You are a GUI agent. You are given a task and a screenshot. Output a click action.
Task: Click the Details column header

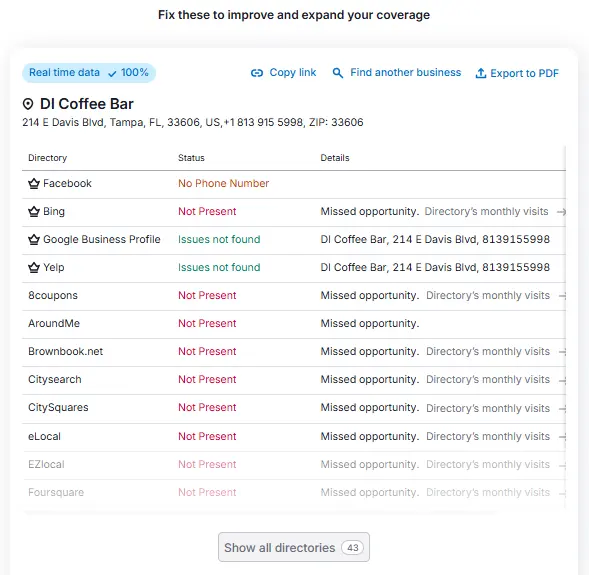click(x=335, y=158)
